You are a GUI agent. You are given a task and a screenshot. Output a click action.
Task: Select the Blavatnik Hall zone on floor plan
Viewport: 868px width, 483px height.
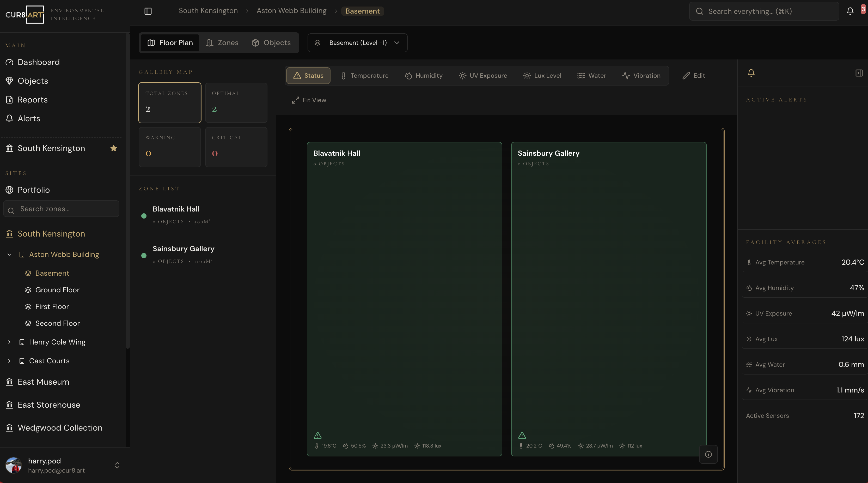pos(404,299)
